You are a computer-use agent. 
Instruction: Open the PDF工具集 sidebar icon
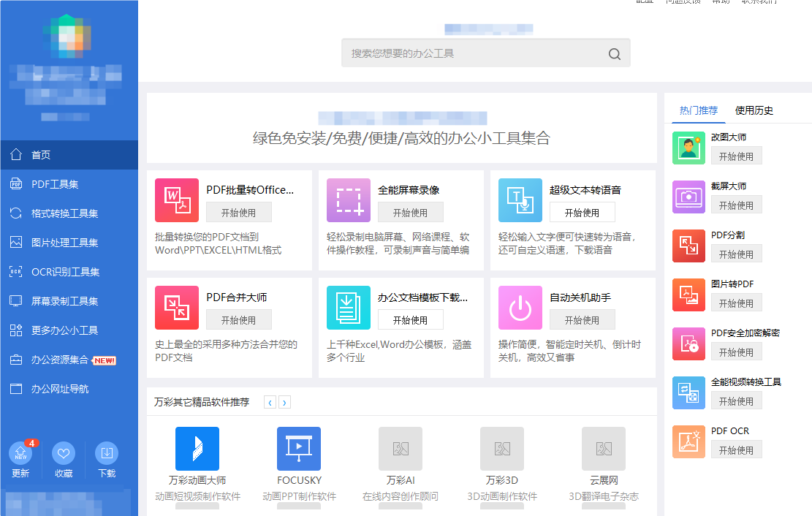tap(18, 183)
